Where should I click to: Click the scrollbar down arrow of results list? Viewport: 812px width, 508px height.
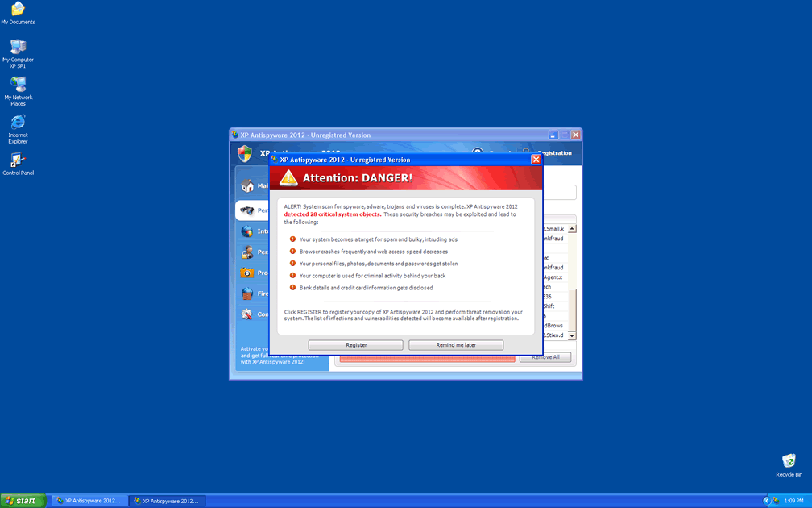coord(572,335)
